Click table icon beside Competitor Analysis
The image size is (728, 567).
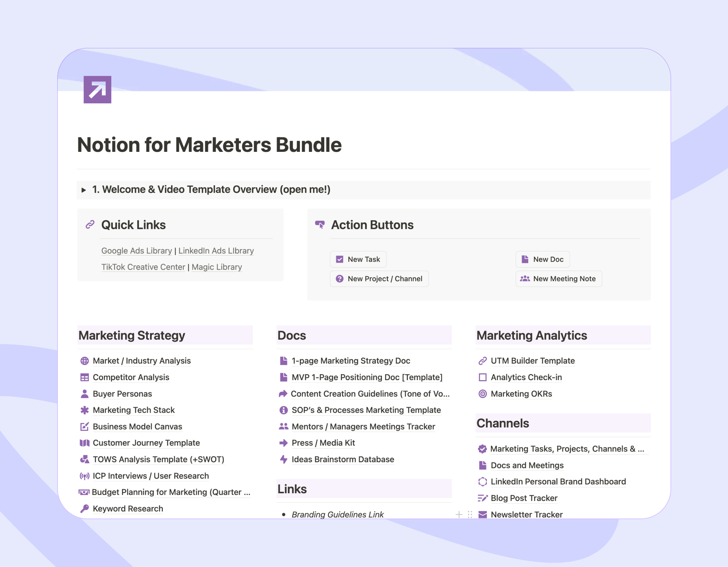point(84,377)
